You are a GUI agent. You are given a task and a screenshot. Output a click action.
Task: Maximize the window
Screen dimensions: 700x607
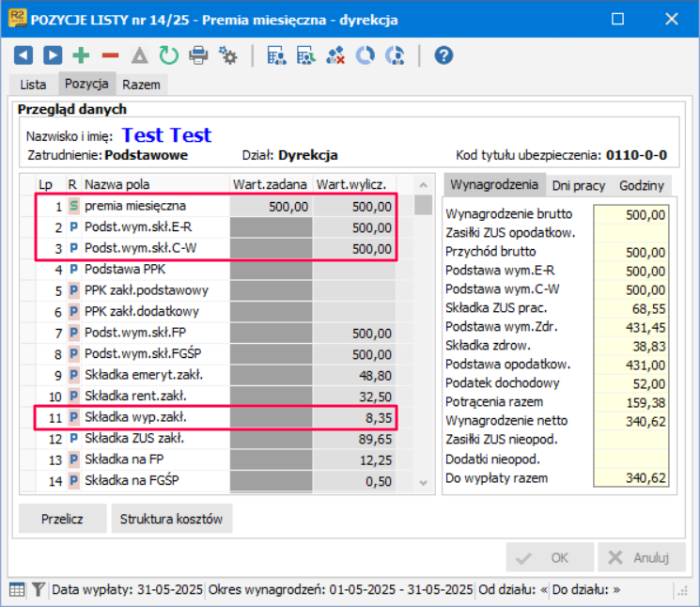point(618,19)
